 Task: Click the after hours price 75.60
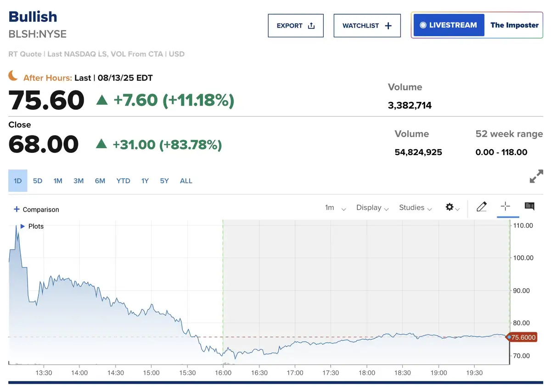pyautogui.click(x=46, y=100)
